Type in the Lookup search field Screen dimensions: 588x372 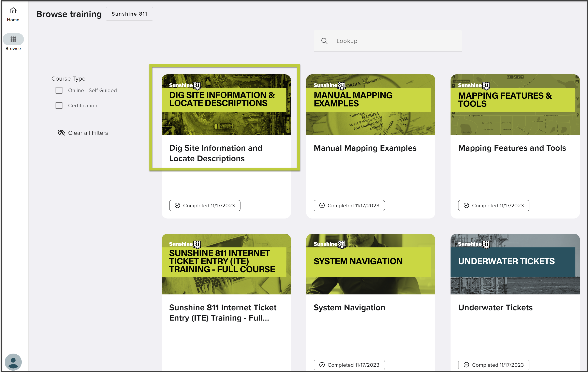396,41
